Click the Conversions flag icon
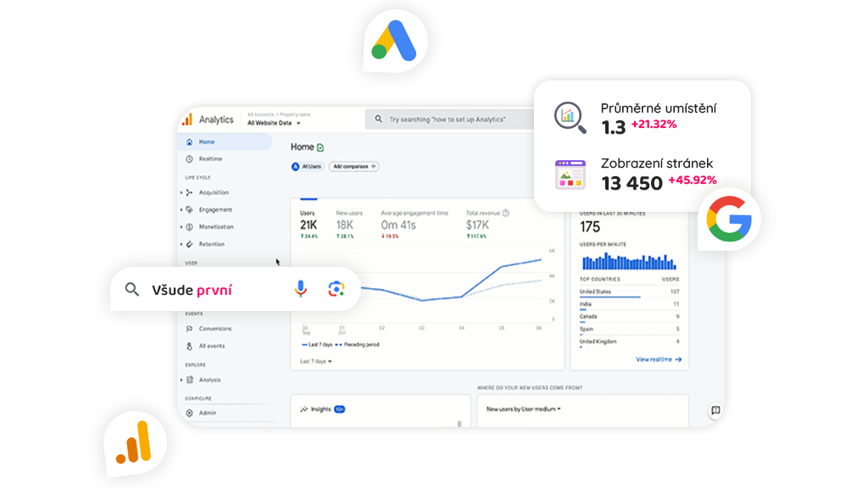Image resolution: width=868 pixels, height=488 pixels. coord(189,329)
